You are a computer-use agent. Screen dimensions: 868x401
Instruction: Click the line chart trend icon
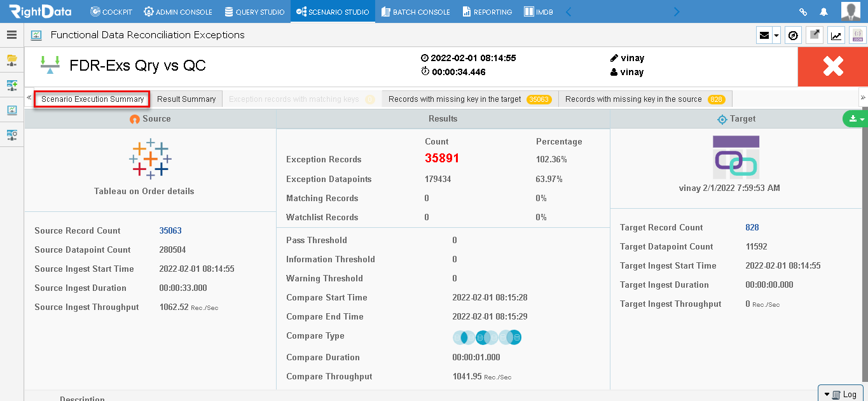tap(836, 36)
